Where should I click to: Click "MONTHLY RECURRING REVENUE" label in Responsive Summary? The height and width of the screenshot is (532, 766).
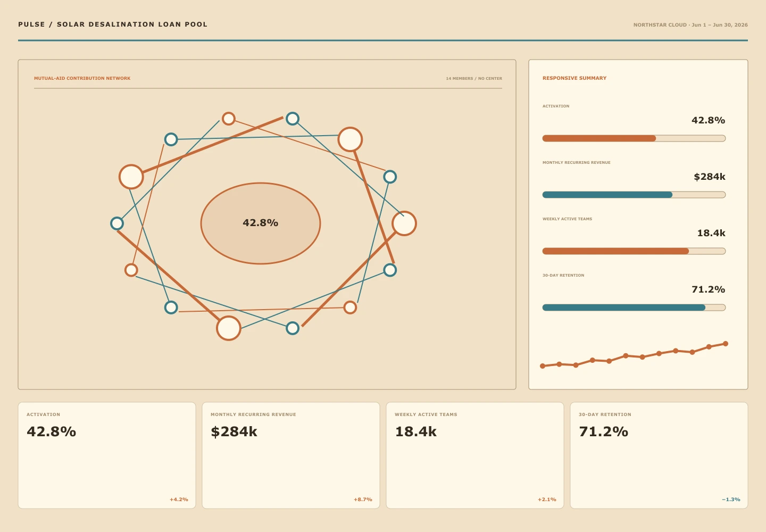577,163
